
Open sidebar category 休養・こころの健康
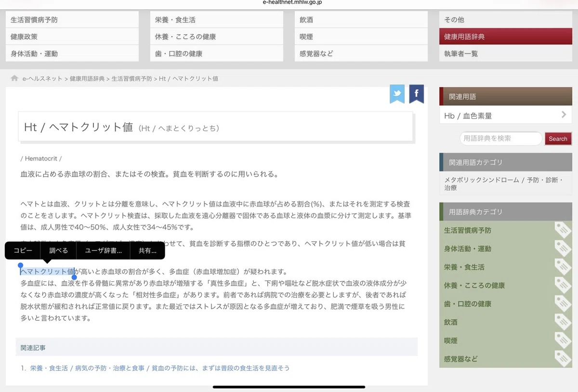[474, 286]
